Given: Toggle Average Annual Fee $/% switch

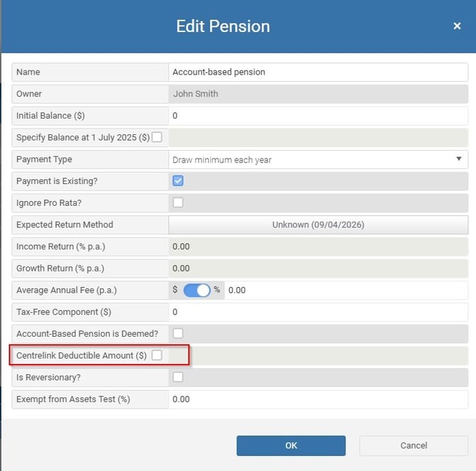Looking at the screenshot, I should [197, 290].
